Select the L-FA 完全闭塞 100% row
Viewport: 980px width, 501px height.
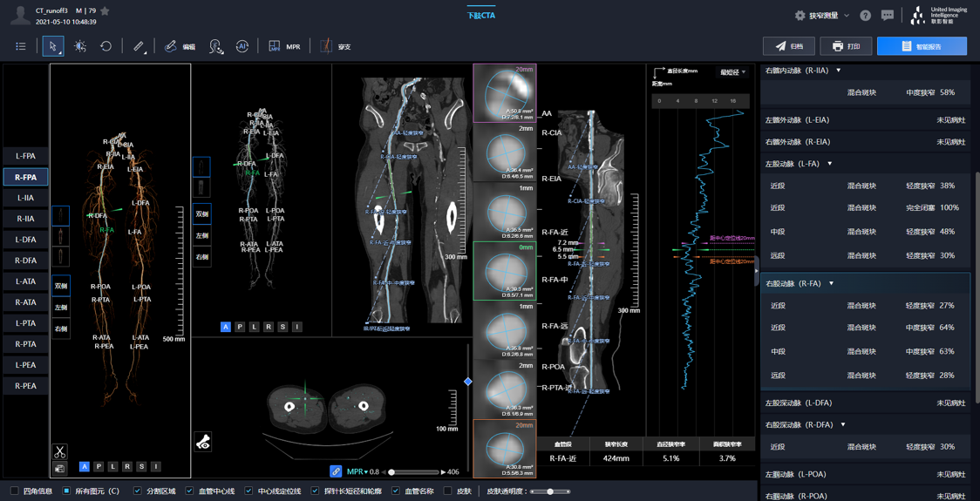865,207
